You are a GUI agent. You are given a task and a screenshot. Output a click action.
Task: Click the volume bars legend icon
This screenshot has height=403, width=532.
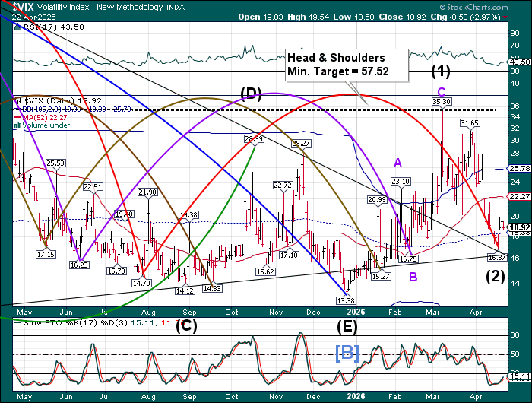18,125
